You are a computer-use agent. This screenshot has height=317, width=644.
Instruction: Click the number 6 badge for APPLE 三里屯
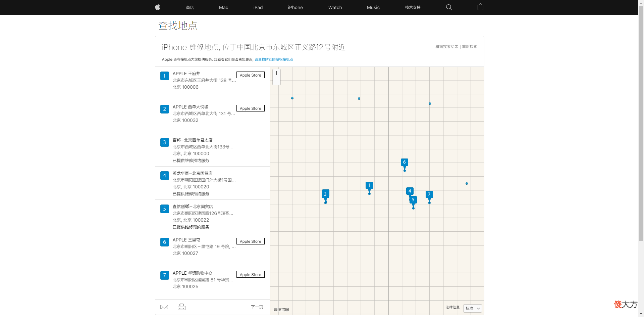(165, 242)
